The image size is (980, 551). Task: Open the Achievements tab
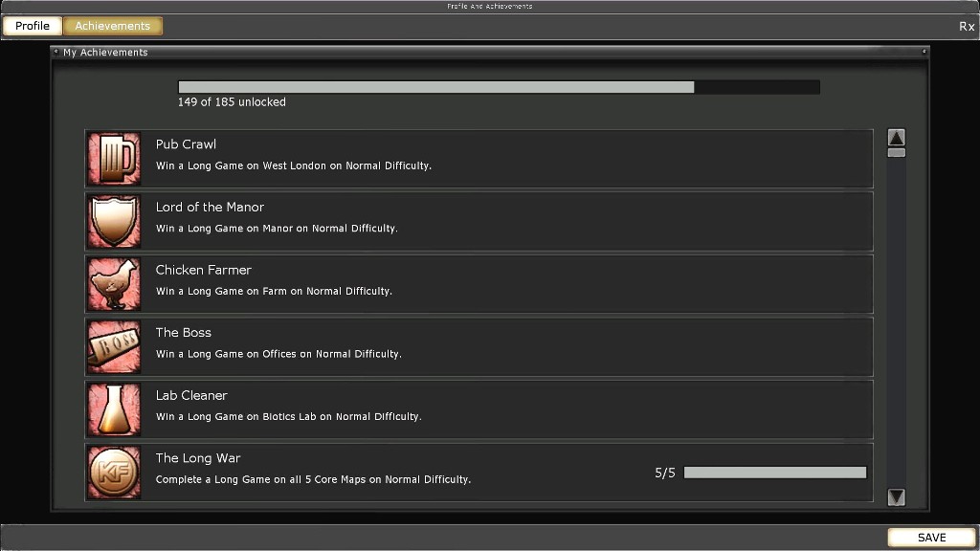(x=113, y=26)
